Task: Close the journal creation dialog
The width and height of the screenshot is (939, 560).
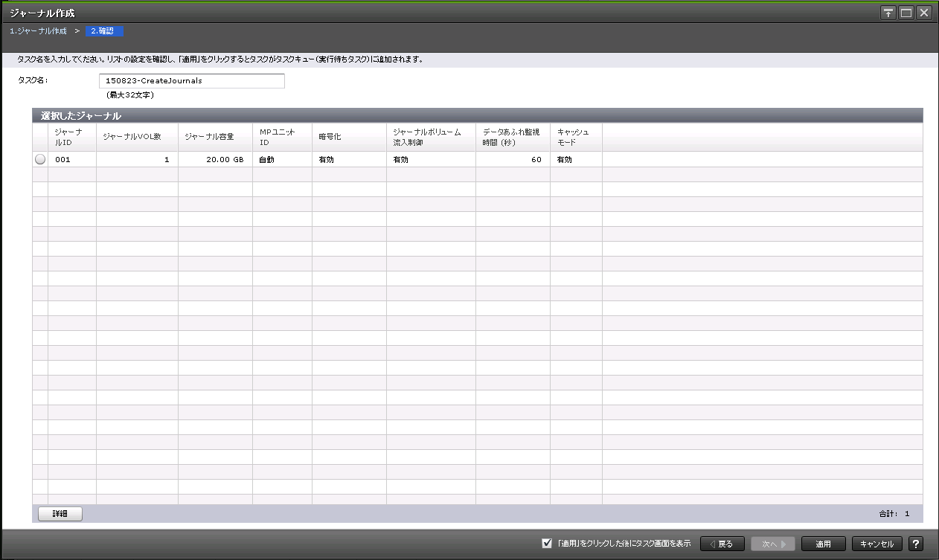Action: [924, 13]
